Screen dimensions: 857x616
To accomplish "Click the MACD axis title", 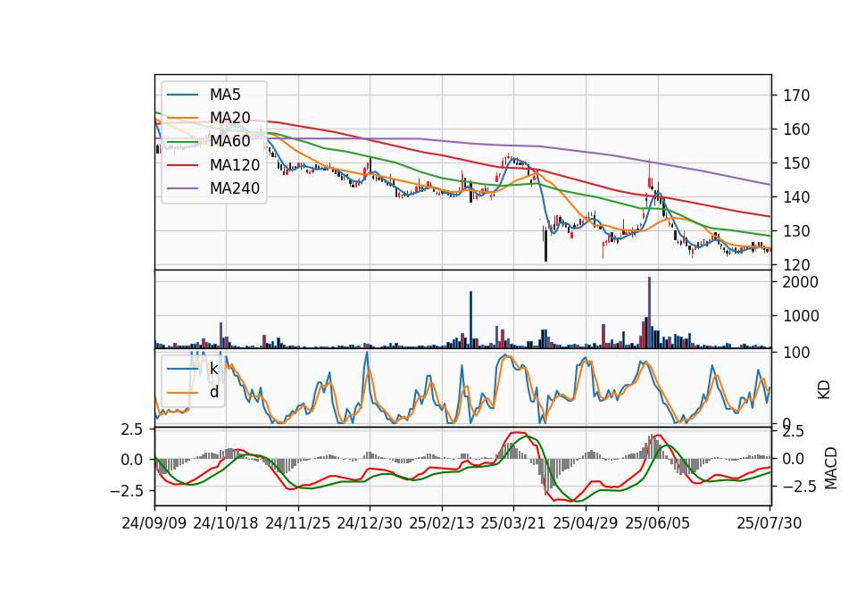I will click(x=831, y=468).
